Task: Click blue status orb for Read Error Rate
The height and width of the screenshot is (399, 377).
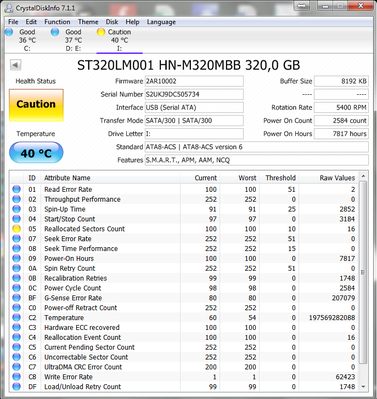Action: (x=16, y=189)
